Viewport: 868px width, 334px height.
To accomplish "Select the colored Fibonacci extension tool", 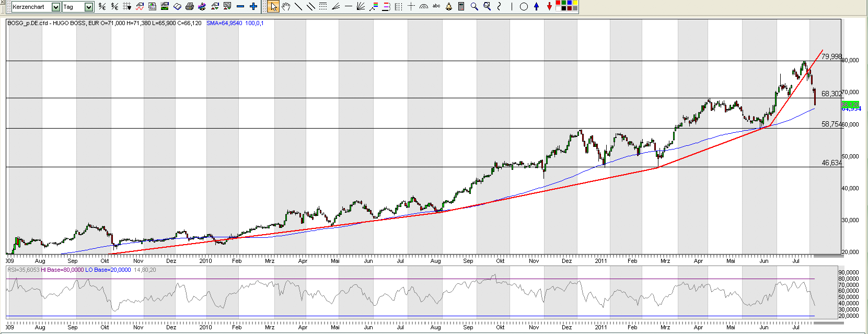I will [374, 6].
